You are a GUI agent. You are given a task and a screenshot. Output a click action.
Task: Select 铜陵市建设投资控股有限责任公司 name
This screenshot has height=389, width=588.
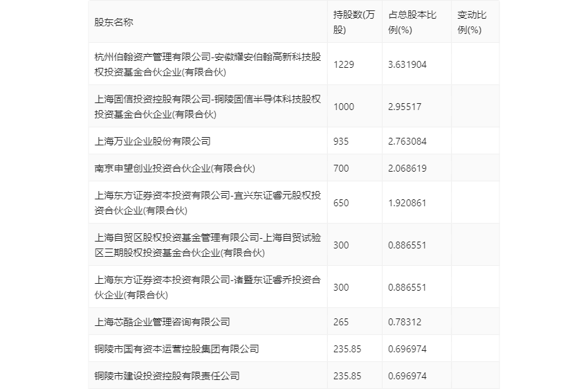click(x=167, y=375)
